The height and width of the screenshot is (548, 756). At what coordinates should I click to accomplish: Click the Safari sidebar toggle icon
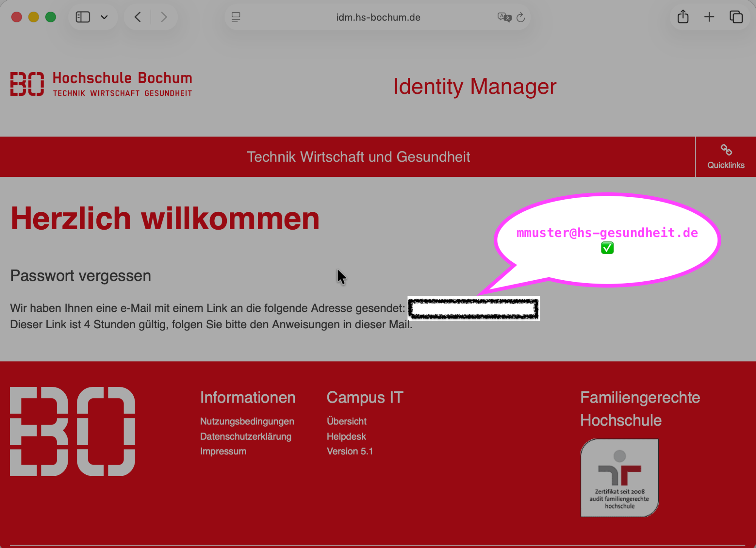83,17
